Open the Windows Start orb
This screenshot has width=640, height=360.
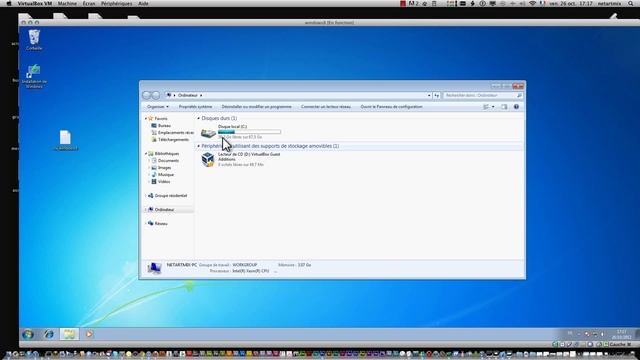[x=28, y=334]
